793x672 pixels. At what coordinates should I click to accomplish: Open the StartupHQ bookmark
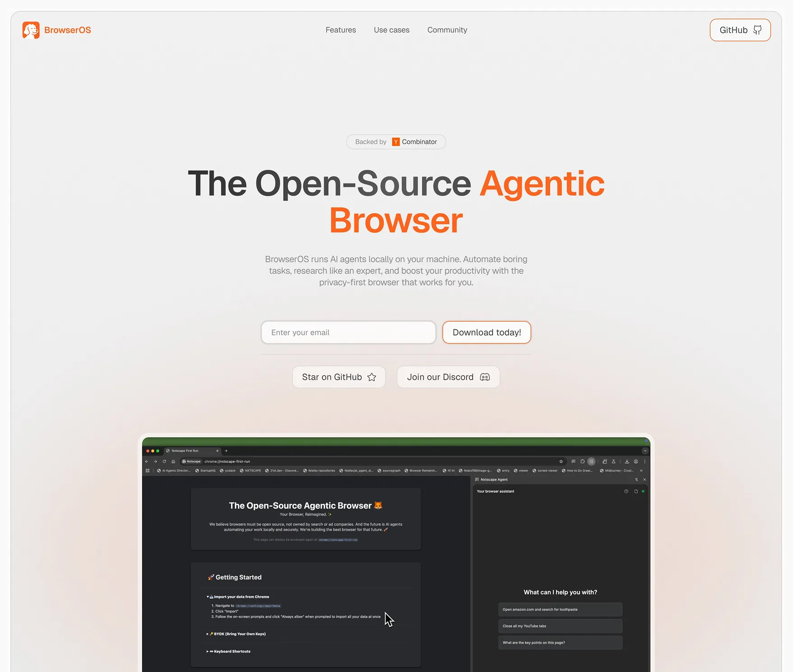pos(205,471)
